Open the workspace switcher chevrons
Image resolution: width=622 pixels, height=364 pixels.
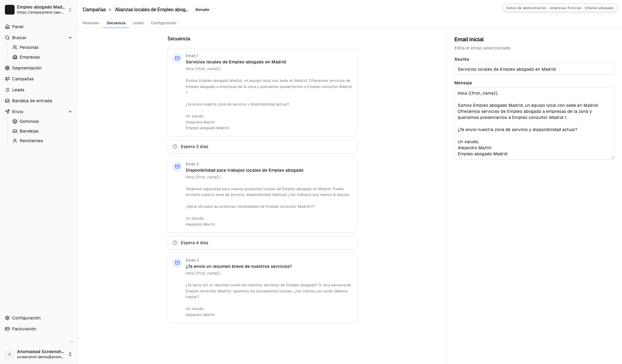tap(70, 10)
